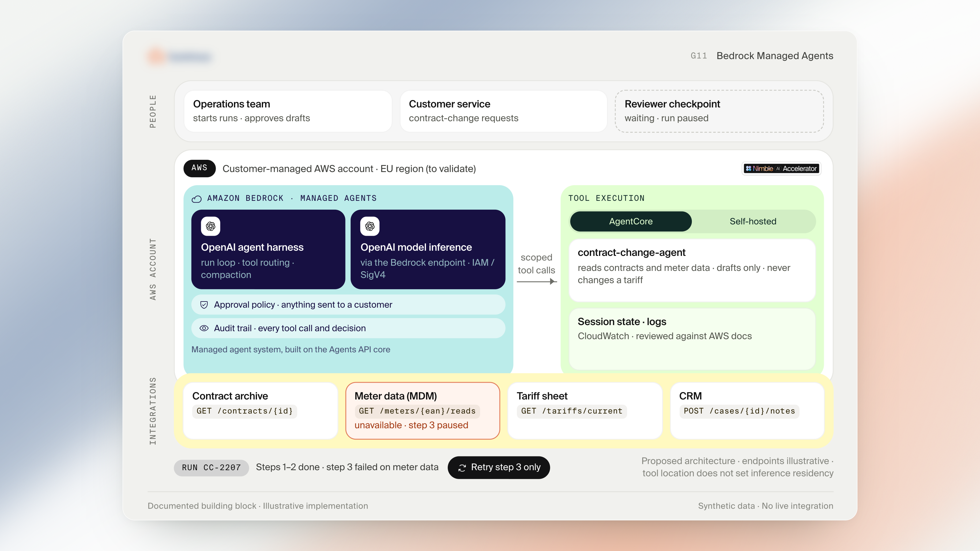980x551 pixels.
Task: Click 'TOOL EXECUTION' section heading
Action: (x=606, y=198)
